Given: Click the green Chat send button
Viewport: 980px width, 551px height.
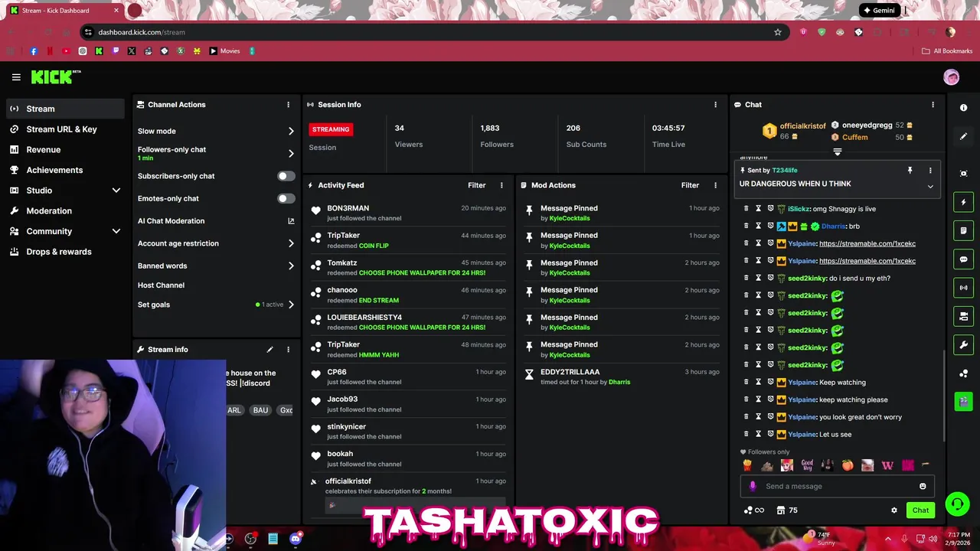Looking at the screenshot, I should click(920, 510).
